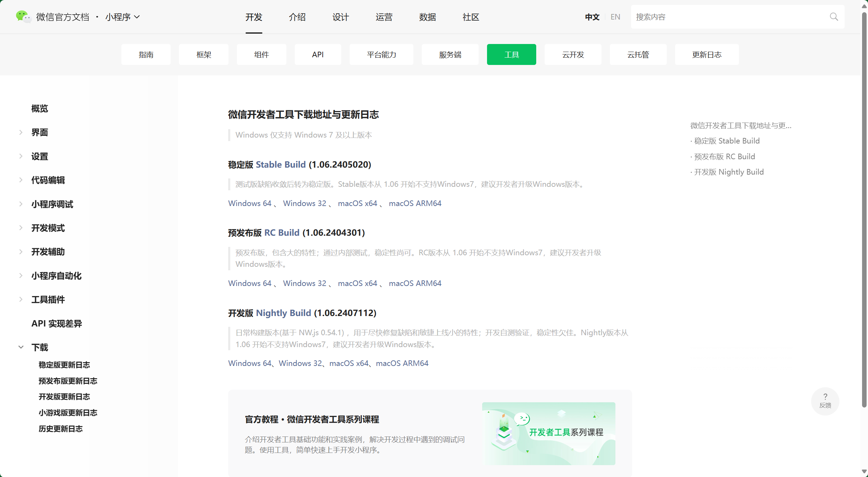Click the 更新日志 navigation button
The width and height of the screenshot is (868, 477).
click(x=706, y=54)
